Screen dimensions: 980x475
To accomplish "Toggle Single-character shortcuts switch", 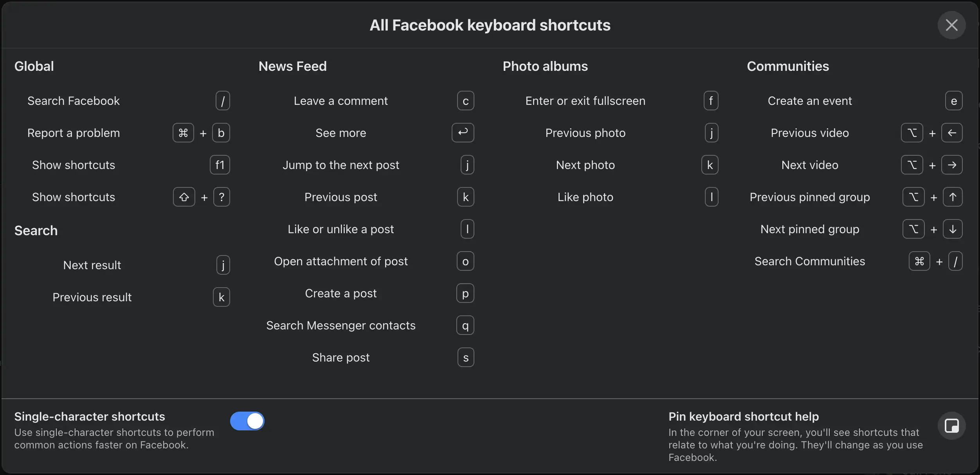I will pyautogui.click(x=247, y=421).
